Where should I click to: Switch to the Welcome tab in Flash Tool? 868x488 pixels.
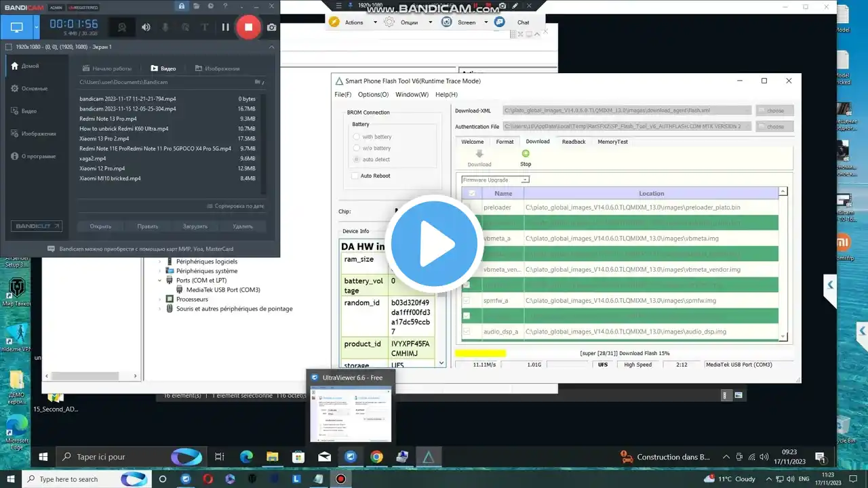coord(473,142)
